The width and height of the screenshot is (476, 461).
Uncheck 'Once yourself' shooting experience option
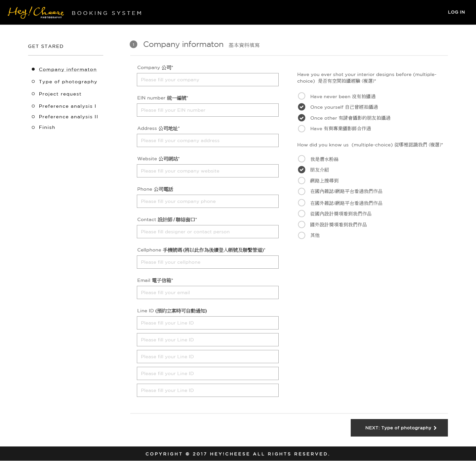(301, 107)
